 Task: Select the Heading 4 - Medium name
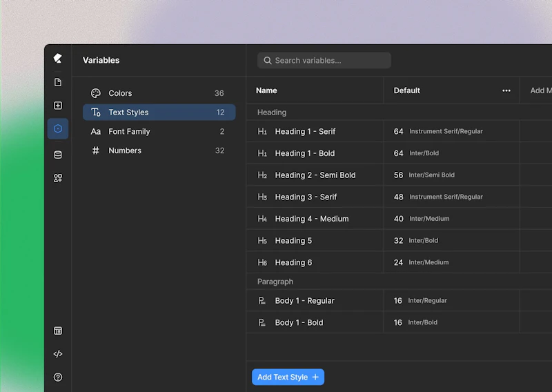click(x=312, y=219)
